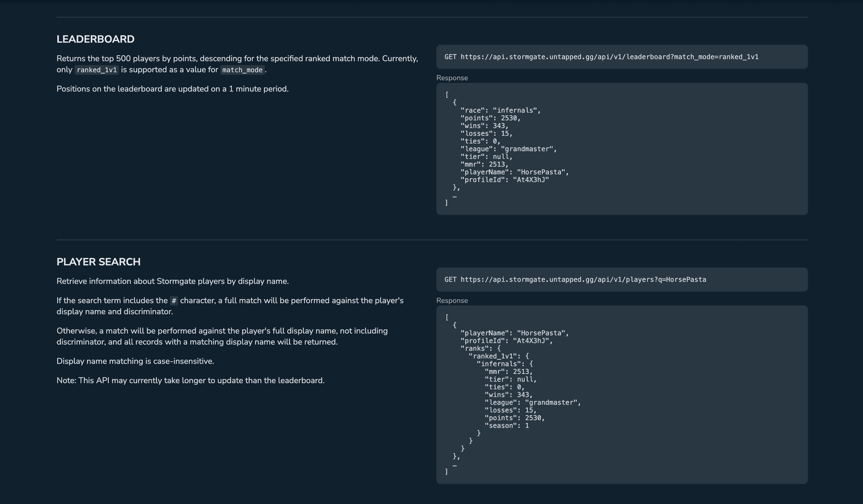Click the leaderboard Response label
Image resolution: width=863 pixels, height=504 pixels.
452,78
